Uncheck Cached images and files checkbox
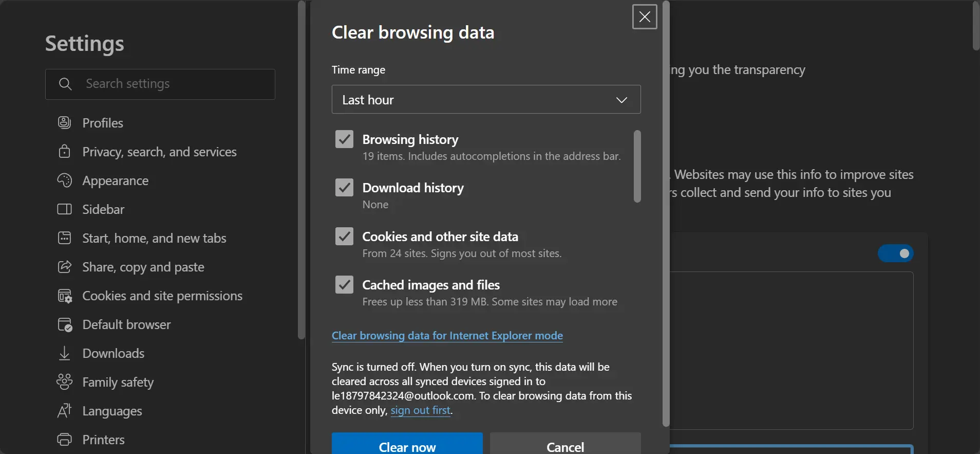 click(x=344, y=284)
